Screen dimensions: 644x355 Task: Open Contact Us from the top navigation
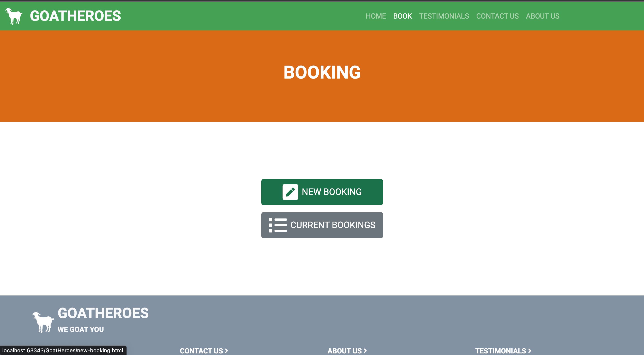[497, 16]
